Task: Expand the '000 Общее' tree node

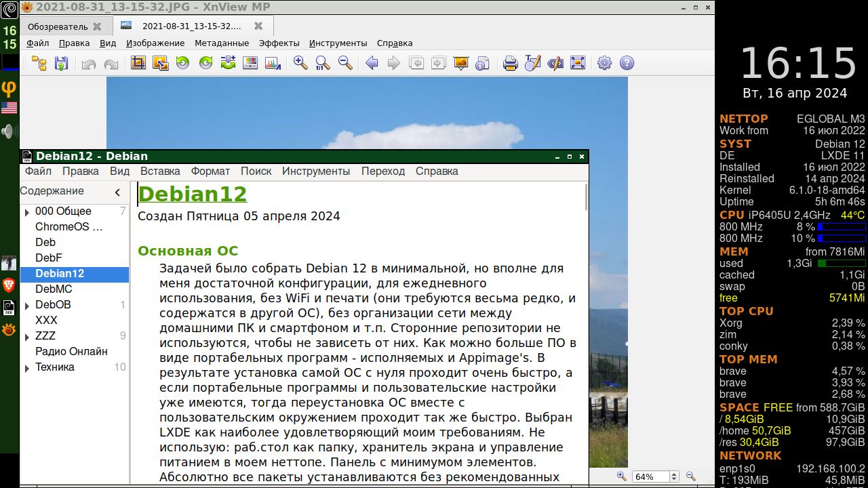Action: [27, 212]
